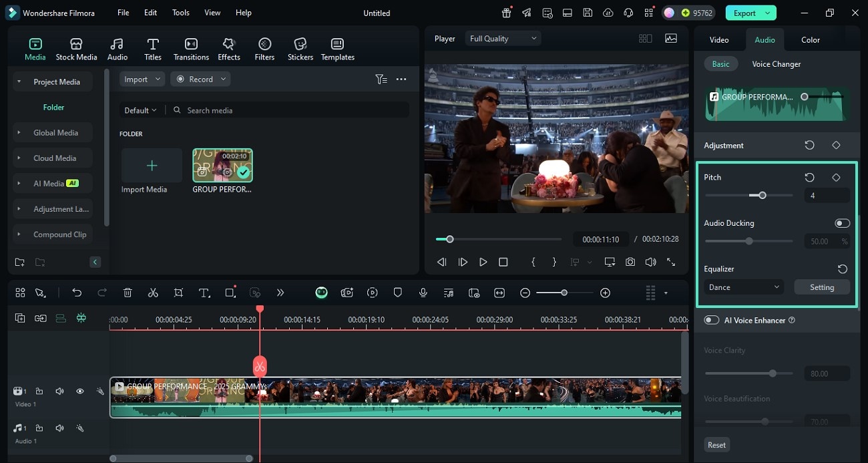The height and width of the screenshot is (463, 868).
Task: Click the marker shield icon in timeline toolbar
Action: tap(397, 293)
